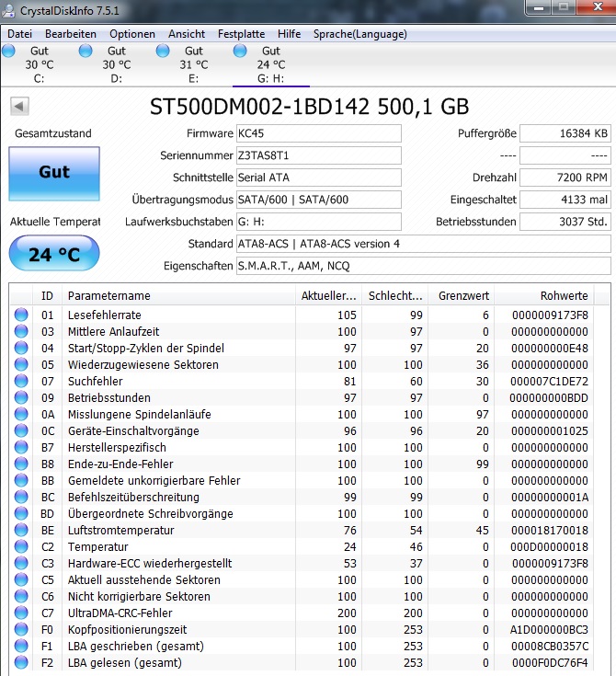
Task: Click the Firmware field KC45
Action: tap(318, 133)
